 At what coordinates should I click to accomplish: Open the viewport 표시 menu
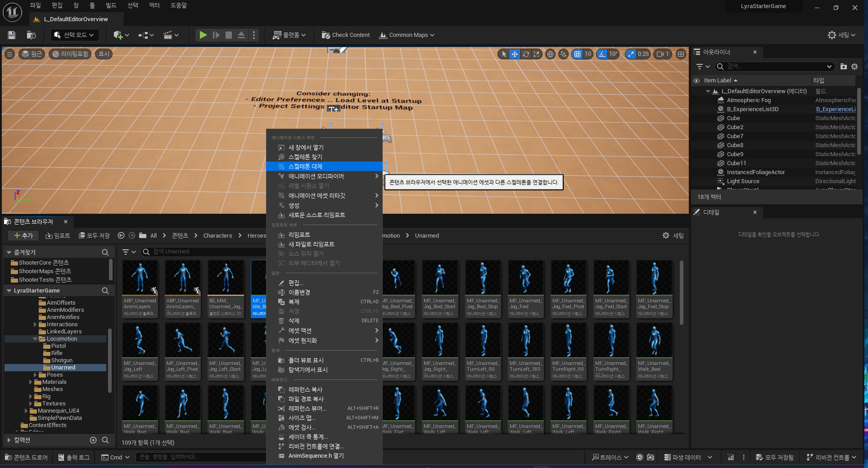point(104,54)
